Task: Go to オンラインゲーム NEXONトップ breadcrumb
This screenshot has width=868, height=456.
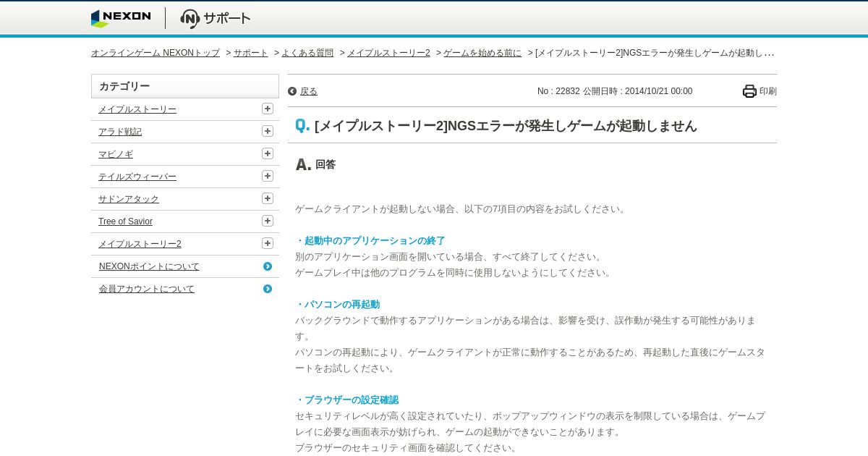Action: [156, 53]
